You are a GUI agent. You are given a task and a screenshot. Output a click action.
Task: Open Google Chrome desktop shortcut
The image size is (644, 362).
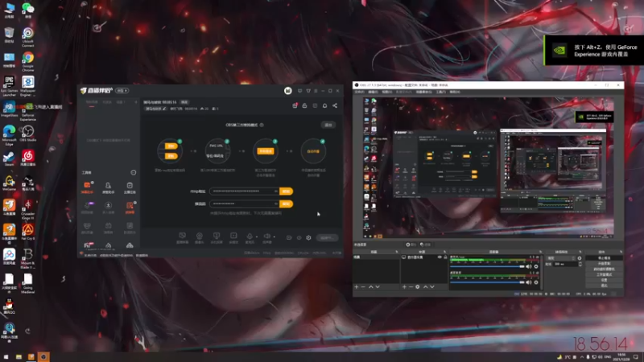28,61
